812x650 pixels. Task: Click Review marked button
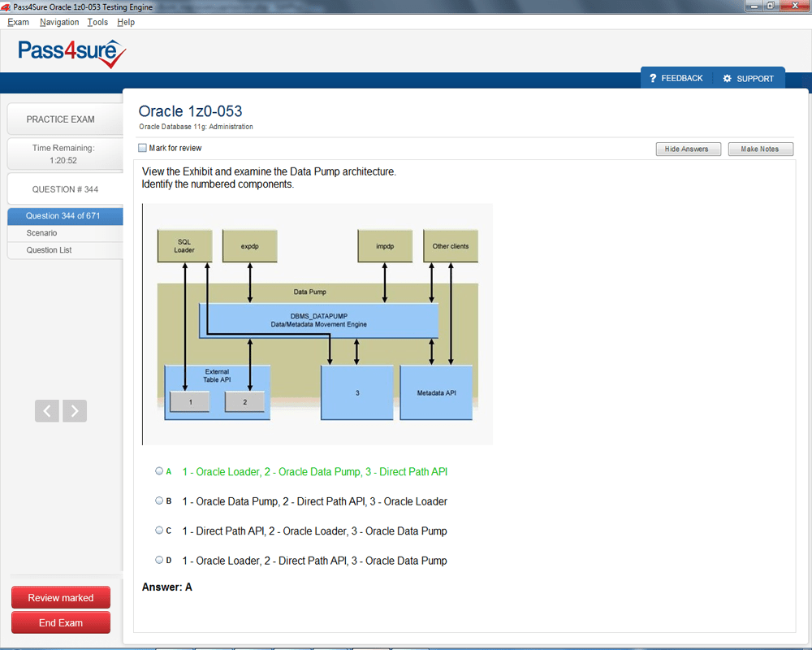point(61,598)
